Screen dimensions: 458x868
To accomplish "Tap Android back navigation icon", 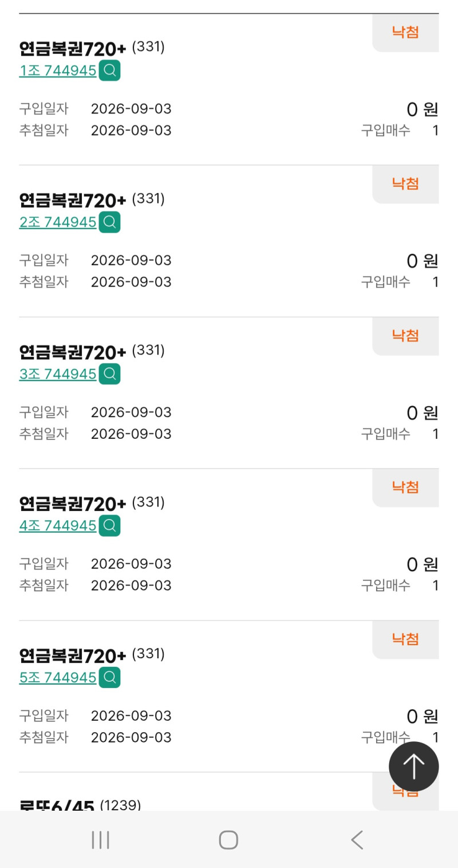I will [357, 840].
